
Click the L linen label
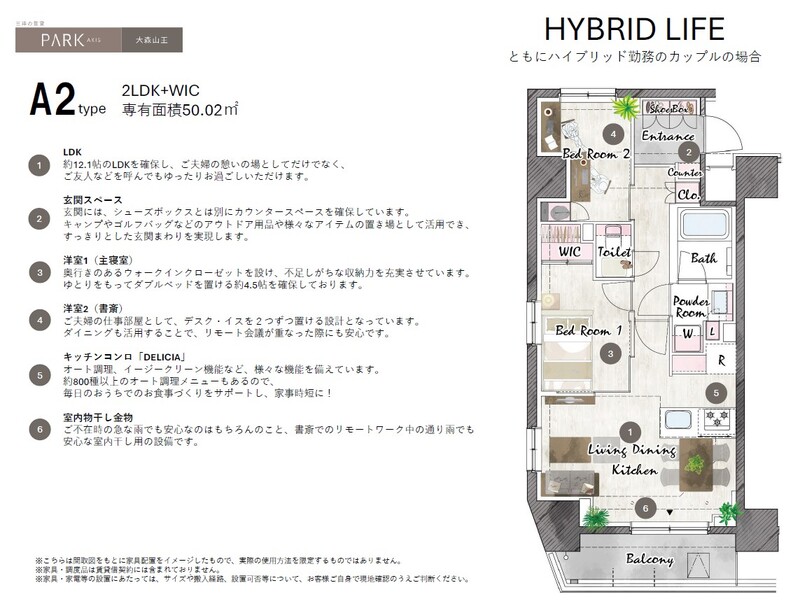coord(712,332)
